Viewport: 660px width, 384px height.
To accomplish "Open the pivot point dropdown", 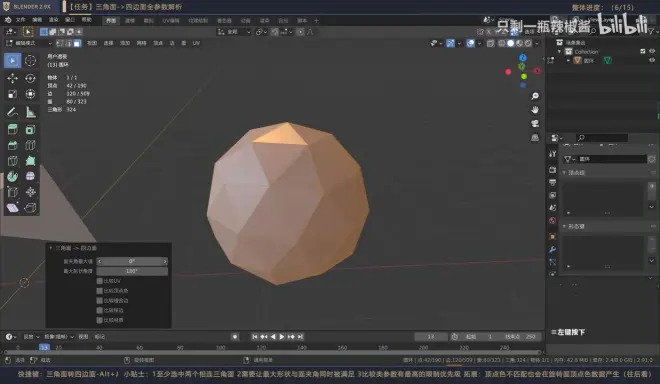I will point(261,32).
